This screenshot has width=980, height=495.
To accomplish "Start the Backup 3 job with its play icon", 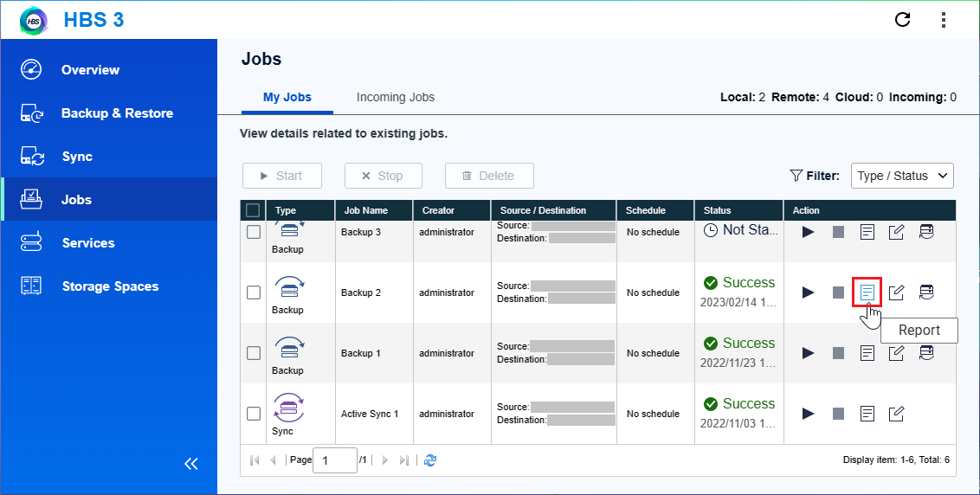I will (808, 232).
